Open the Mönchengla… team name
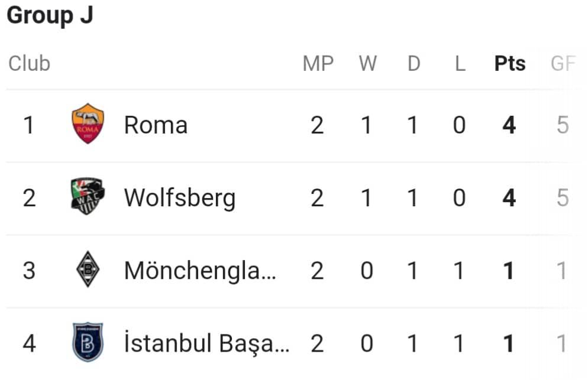588x380 pixels. [201, 271]
